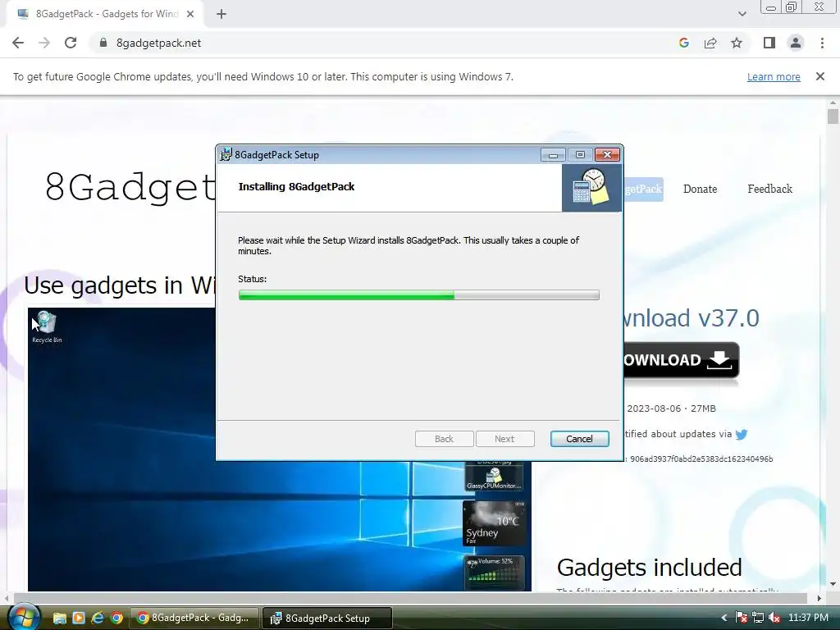Click the muted volume tray icon
The height and width of the screenshot is (630, 840).
pyautogui.click(x=774, y=619)
